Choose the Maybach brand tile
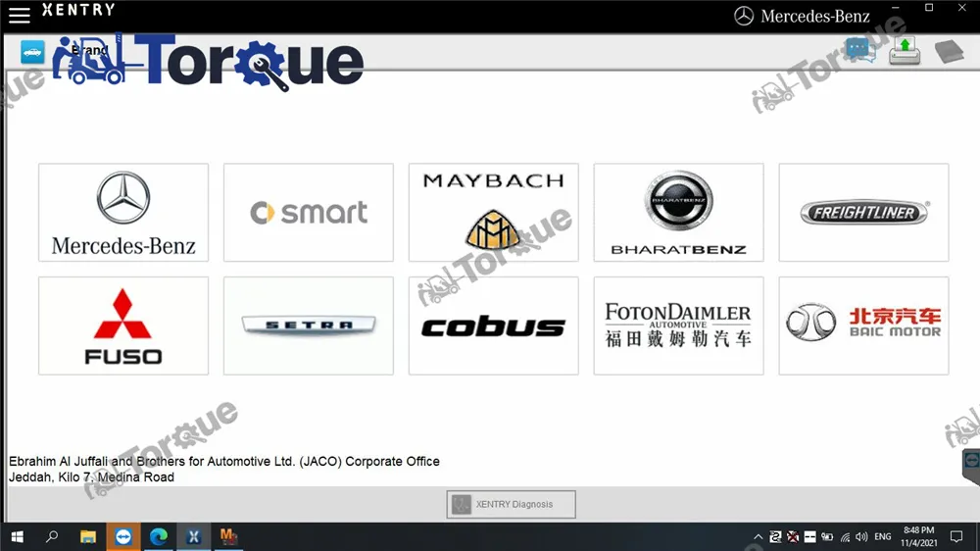 [x=493, y=213]
